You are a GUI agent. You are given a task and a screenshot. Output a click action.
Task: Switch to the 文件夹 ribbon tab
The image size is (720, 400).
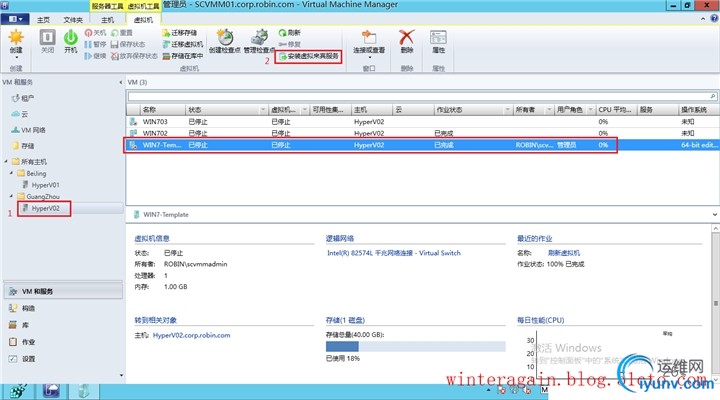tap(73, 20)
